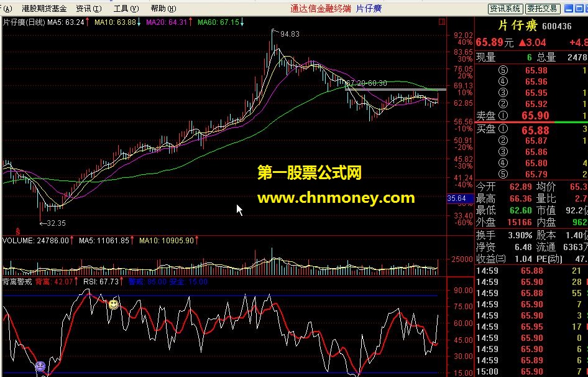This screenshot has width=588, height=377.
Task: Click 今开 value 62.89
Action: coord(521,187)
